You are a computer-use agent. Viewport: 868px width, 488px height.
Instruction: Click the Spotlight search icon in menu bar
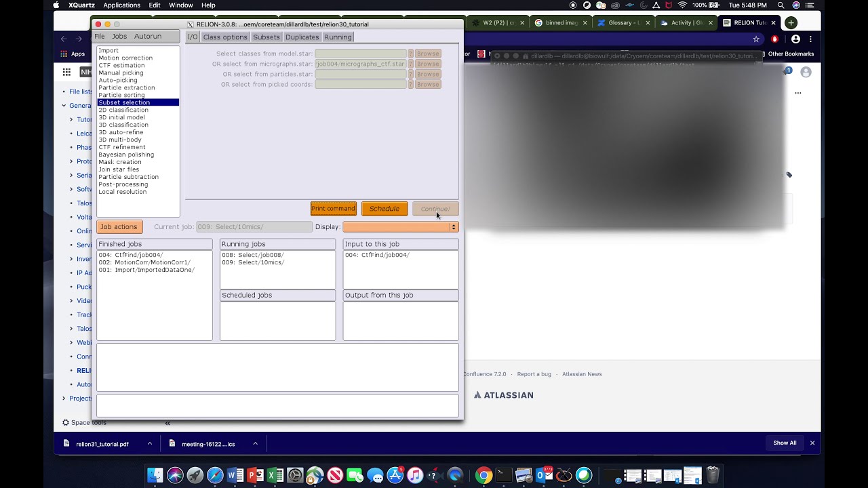(x=781, y=5)
